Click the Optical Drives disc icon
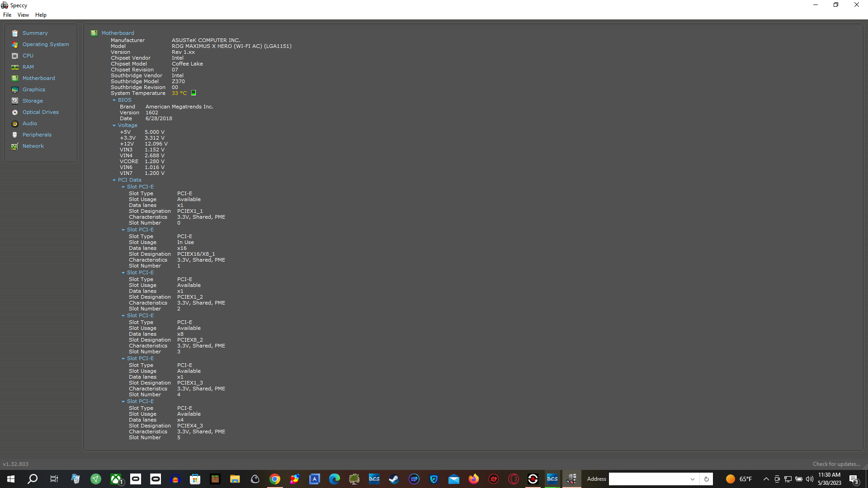868x488 pixels. pos(15,113)
